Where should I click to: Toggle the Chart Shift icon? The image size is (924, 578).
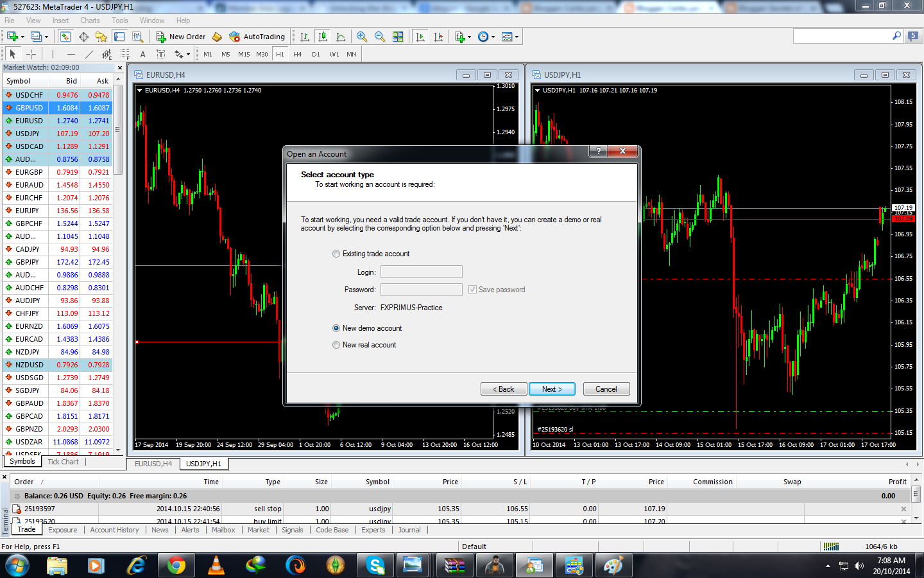pyautogui.click(x=438, y=37)
